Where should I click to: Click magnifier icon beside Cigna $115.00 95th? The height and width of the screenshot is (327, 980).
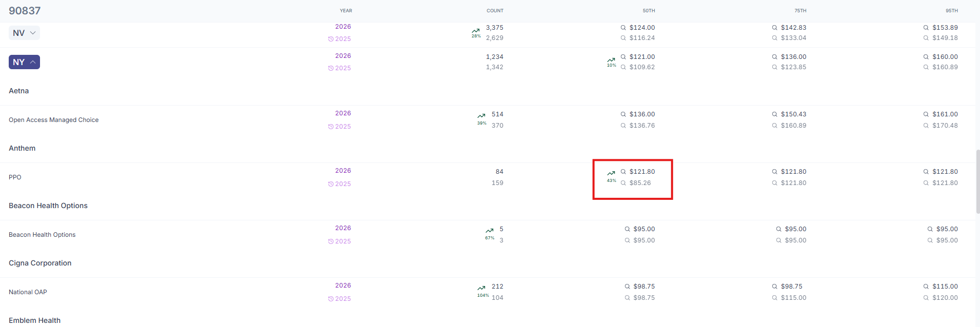(926, 287)
